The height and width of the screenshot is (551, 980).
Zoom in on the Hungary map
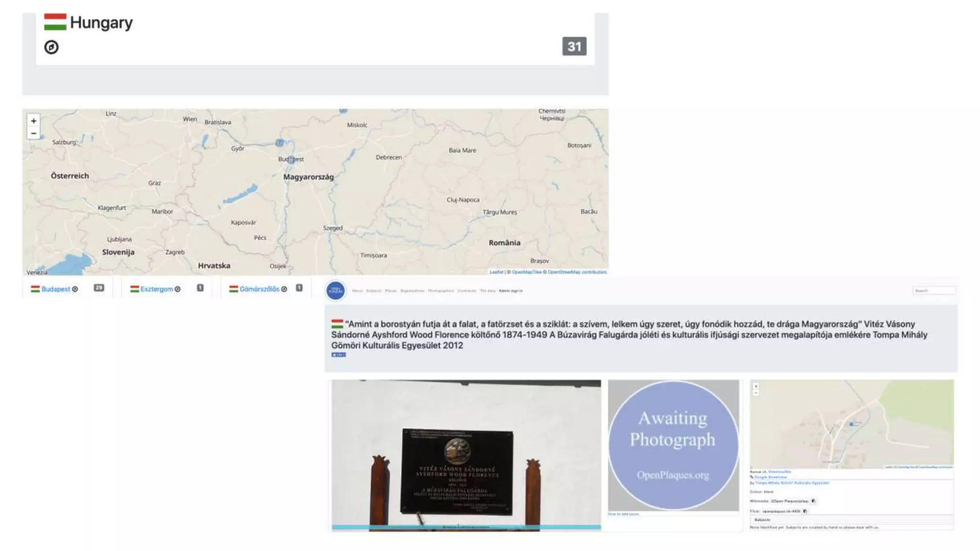pos(33,121)
